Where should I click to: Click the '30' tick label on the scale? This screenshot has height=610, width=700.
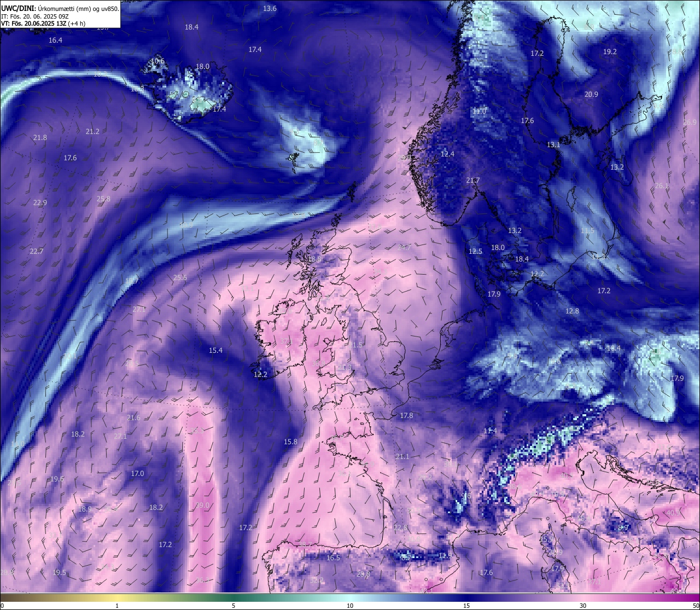(x=583, y=606)
